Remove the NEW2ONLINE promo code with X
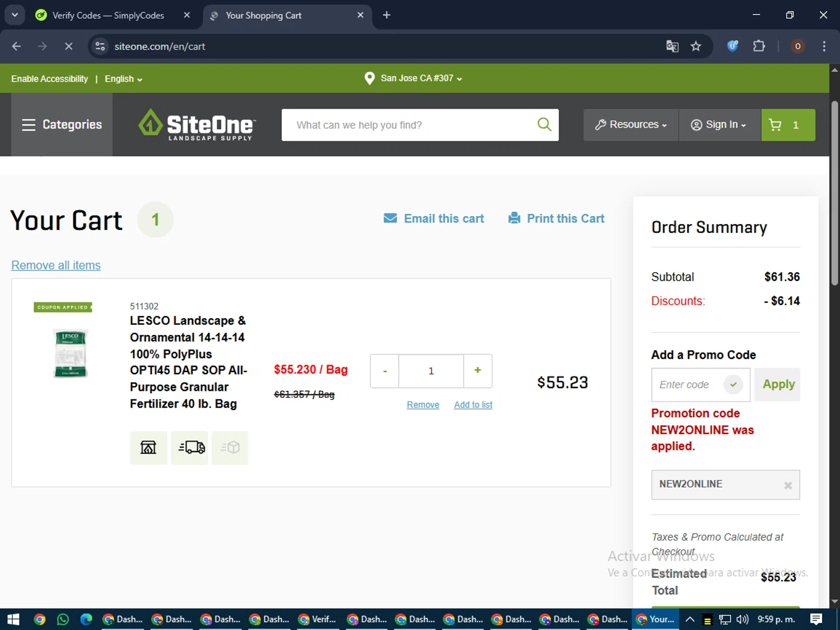 point(787,485)
